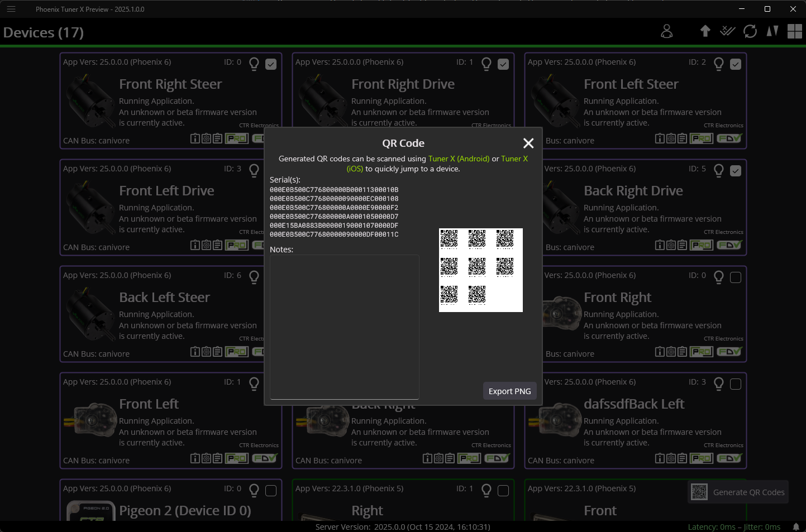Click the serial starting 000E15BA0883
Screen dimensions: 806x532
[x=334, y=226]
